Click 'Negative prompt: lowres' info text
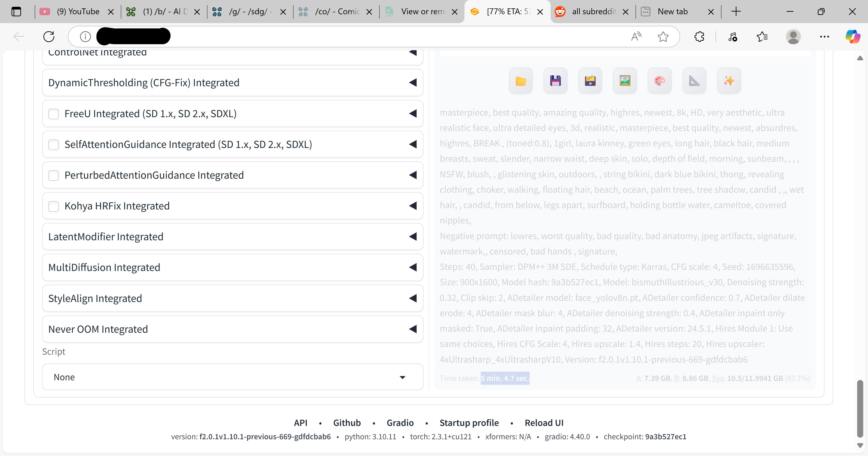Viewport: 868px width, 456px height. coord(488,236)
